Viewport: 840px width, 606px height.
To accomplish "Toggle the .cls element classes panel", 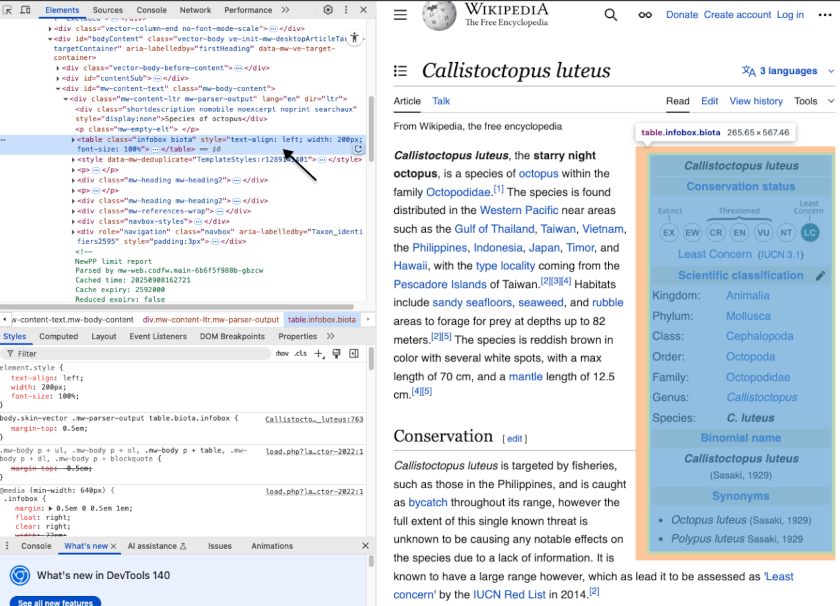I will click(x=300, y=353).
